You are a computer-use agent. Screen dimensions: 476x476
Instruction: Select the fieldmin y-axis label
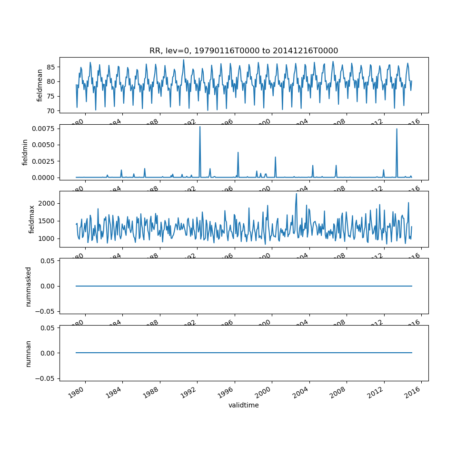tap(25, 152)
